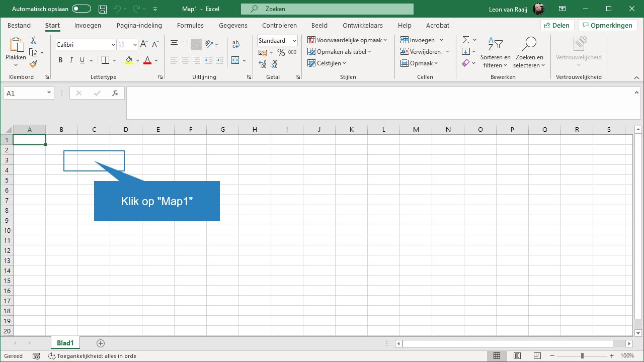
Task: Toggle bold formatting (B)
Action: click(x=60, y=60)
